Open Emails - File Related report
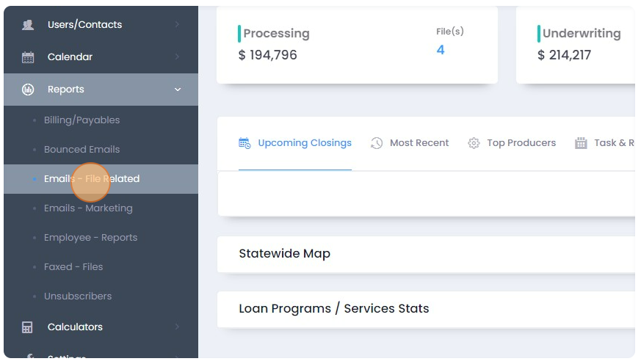The height and width of the screenshot is (364, 641). (x=101, y=179)
